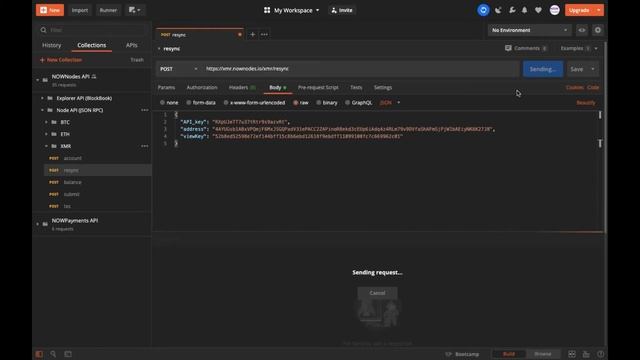
Task: Select the raw body radio
Action: [x=296, y=103]
